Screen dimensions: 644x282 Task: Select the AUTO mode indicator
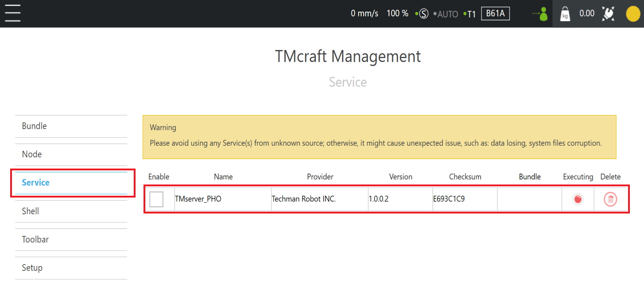pos(448,14)
